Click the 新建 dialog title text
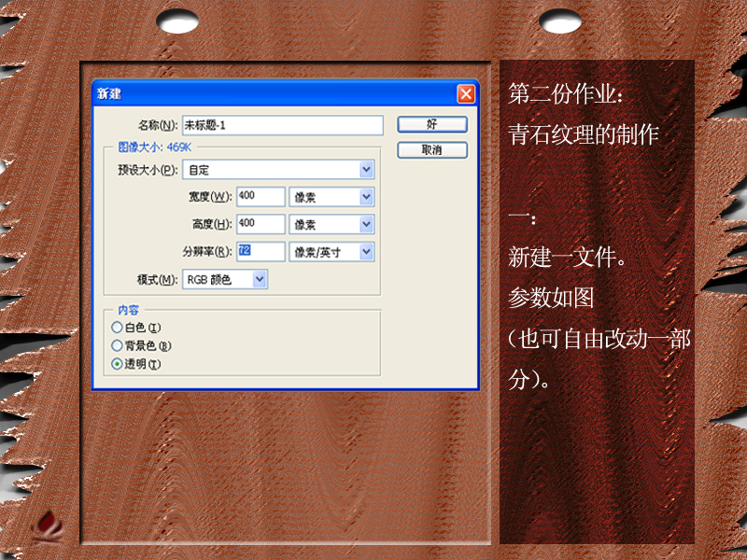The width and height of the screenshot is (747, 560). point(109,94)
